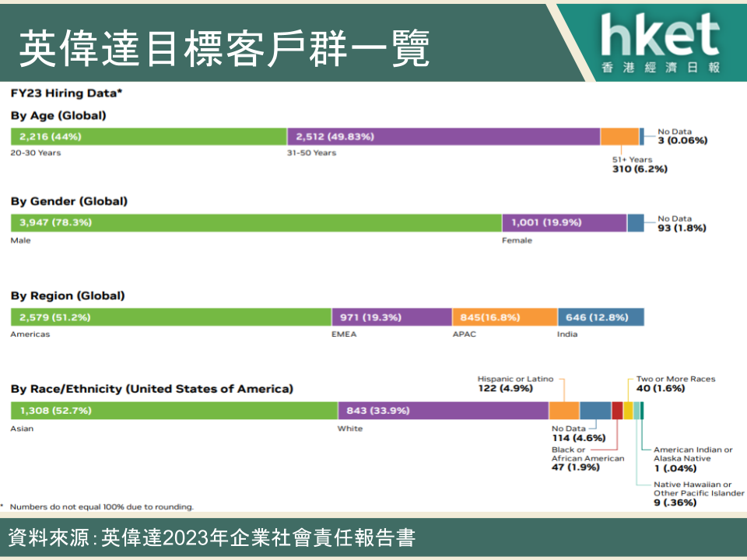
Task: Click the By Region (Global) heading
Action: [68, 296]
